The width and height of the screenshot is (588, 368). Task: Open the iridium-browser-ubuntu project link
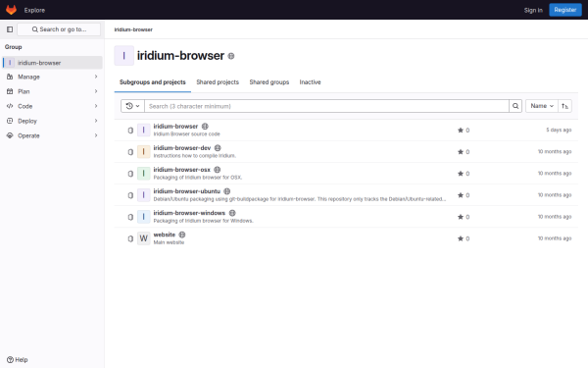[187, 191]
